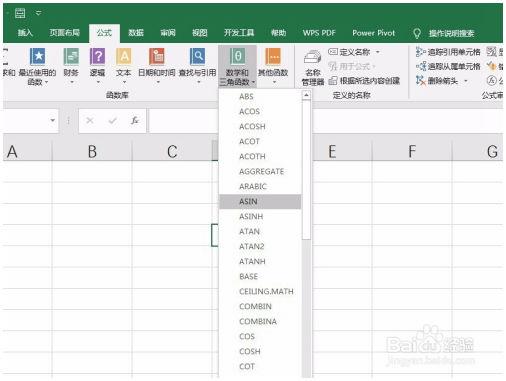Click Trace Dependents (追踪从属单元格)
Screen dimensions: 506x381
click(448, 66)
